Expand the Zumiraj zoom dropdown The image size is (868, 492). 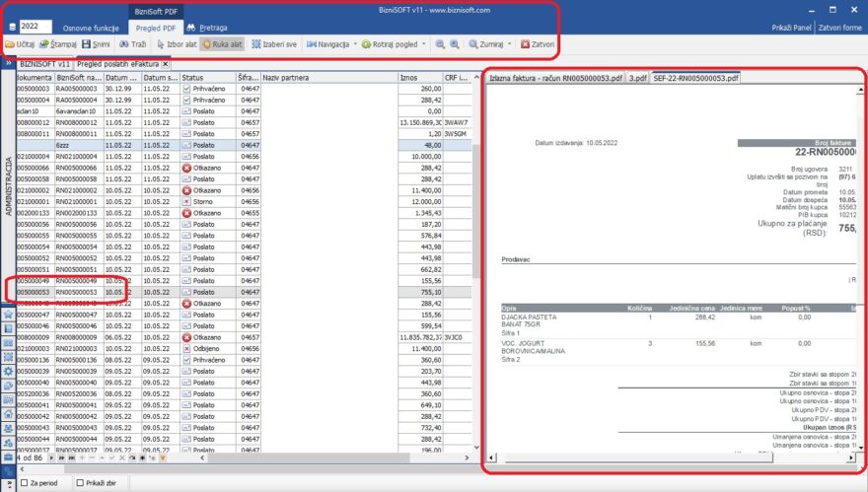pyautogui.click(x=492, y=44)
